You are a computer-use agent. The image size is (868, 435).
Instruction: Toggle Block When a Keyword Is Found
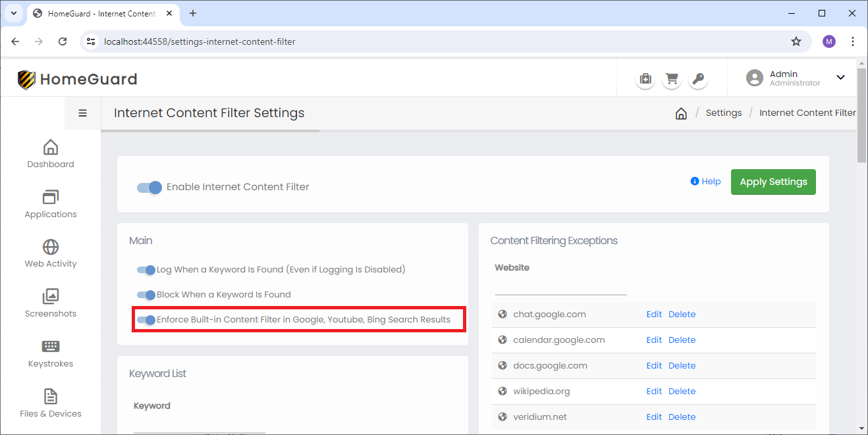[x=146, y=295]
